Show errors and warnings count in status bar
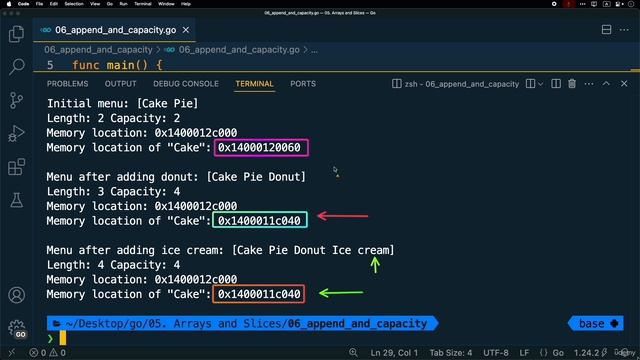This screenshot has width=640, height=360. click(47, 353)
